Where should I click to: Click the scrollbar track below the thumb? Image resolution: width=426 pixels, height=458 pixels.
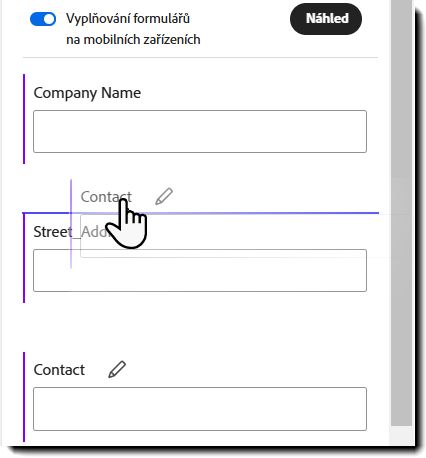401,435
